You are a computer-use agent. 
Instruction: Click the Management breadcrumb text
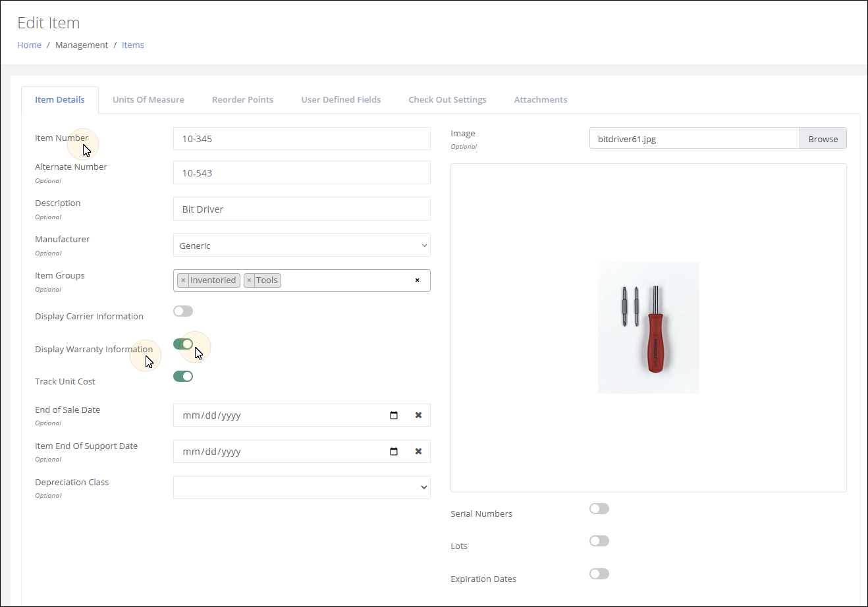tap(82, 45)
